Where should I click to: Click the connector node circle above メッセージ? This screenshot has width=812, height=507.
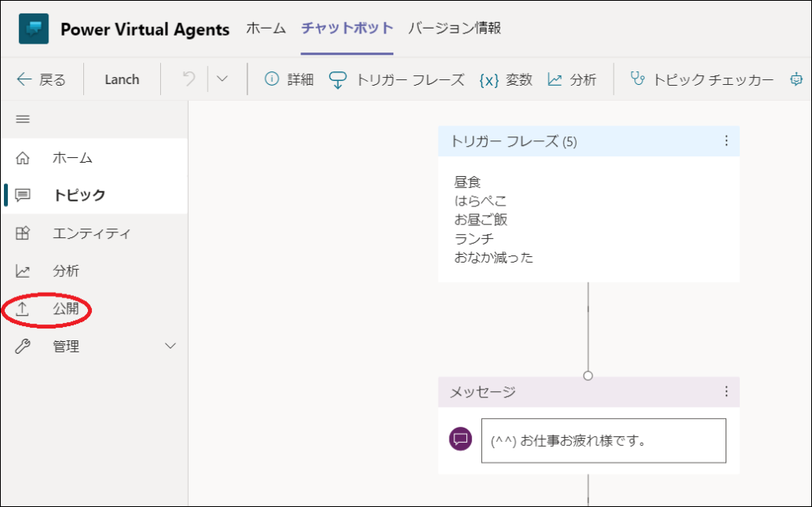tap(588, 375)
